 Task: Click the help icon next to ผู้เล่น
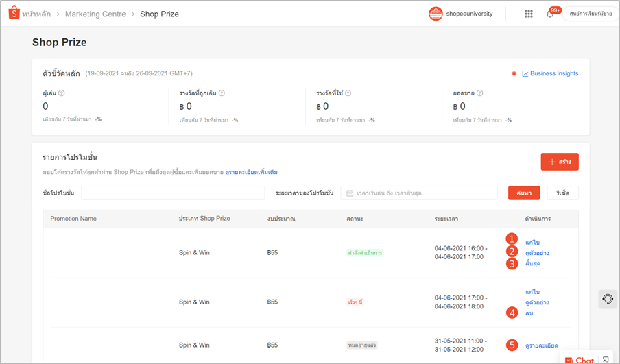pyautogui.click(x=62, y=93)
